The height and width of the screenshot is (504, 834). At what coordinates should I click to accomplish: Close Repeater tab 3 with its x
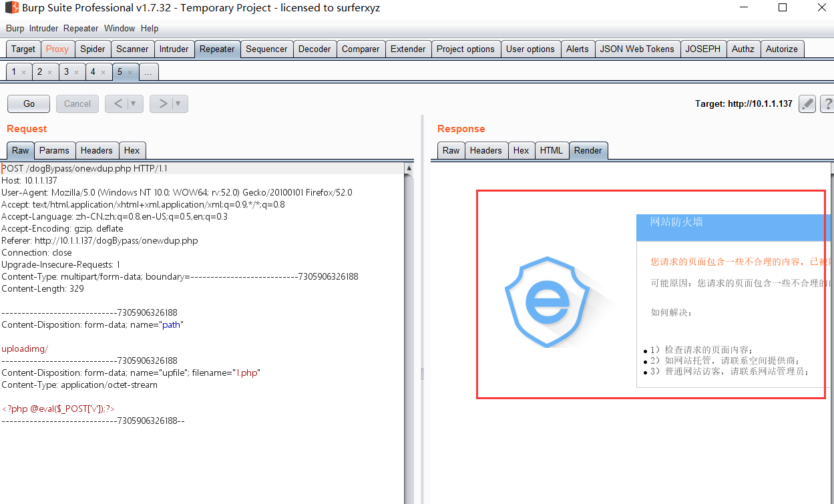76,72
